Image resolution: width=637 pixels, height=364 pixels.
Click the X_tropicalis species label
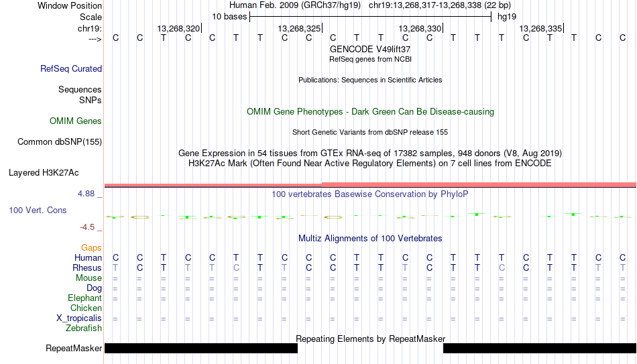click(x=79, y=318)
